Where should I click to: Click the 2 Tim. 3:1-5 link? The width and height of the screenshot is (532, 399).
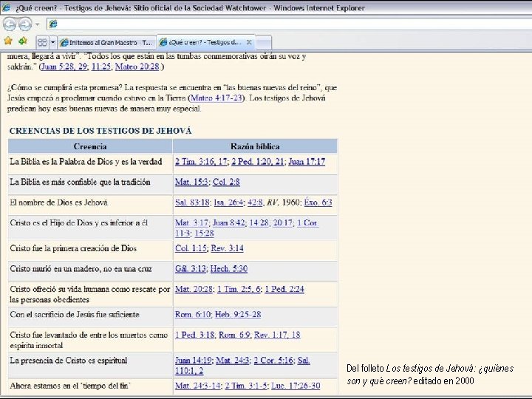(x=246, y=386)
